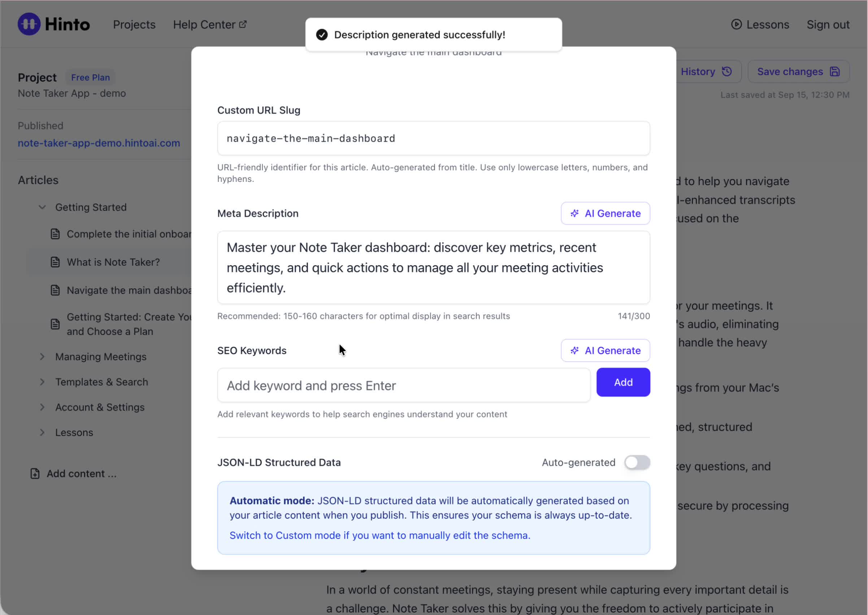Collapse the Getting Started section
This screenshot has width=868, height=615.
point(43,207)
